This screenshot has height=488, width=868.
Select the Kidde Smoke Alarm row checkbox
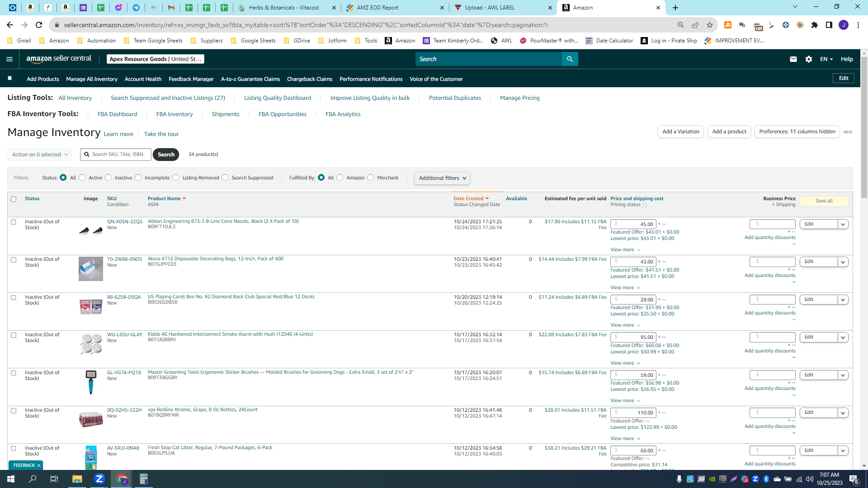click(14, 335)
